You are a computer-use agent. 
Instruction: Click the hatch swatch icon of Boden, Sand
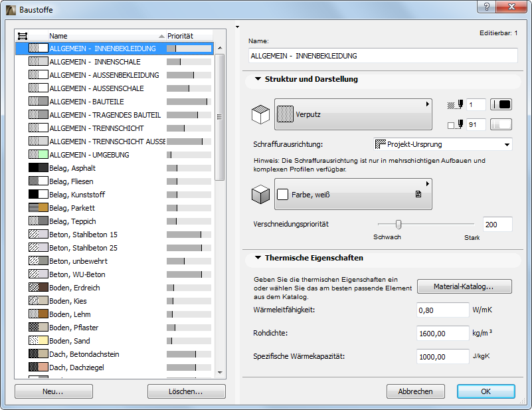(39, 341)
